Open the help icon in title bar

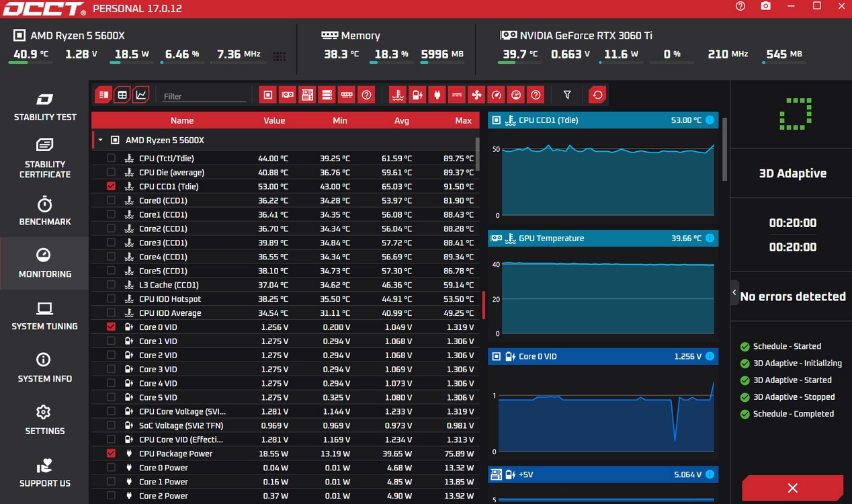point(740,6)
